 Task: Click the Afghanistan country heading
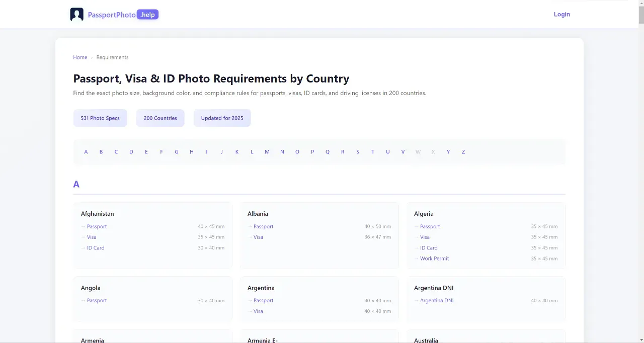coord(97,214)
